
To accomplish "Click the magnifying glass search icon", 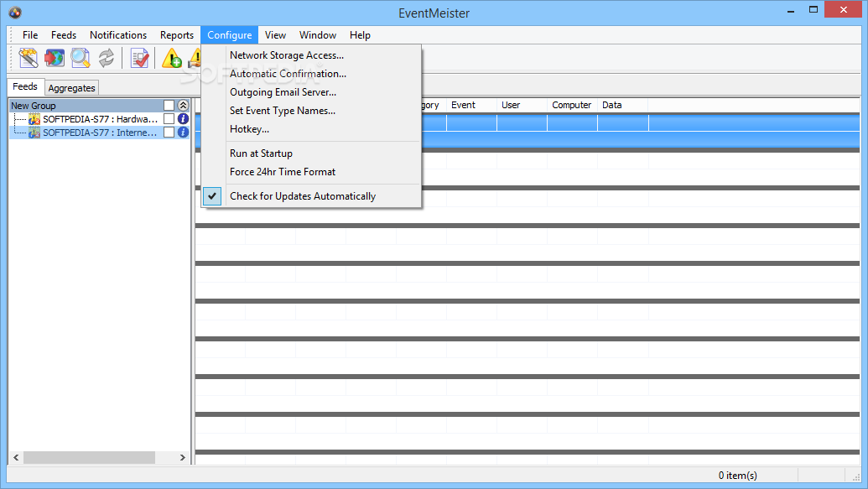I will click(81, 58).
